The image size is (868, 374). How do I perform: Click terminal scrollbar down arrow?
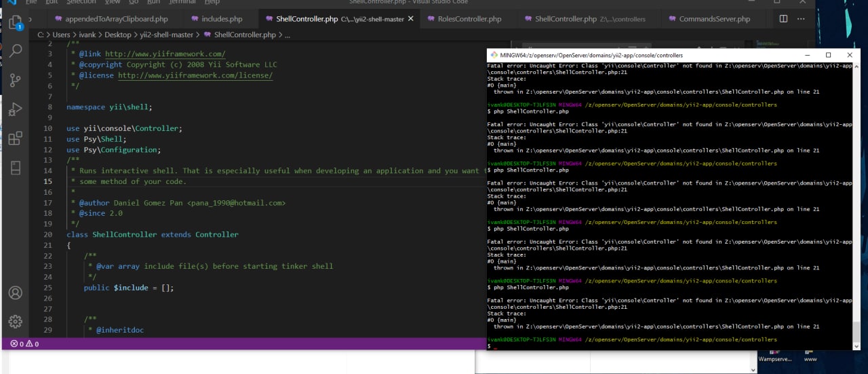(856, 346)
